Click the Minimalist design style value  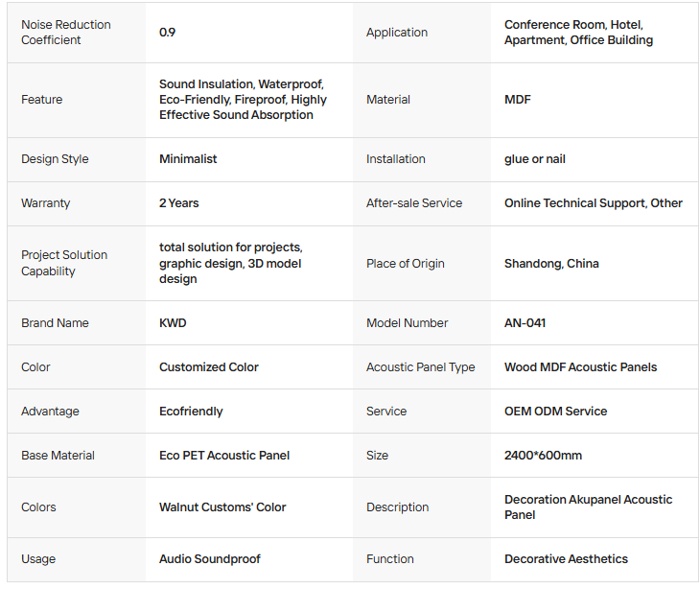click(188, 159)
